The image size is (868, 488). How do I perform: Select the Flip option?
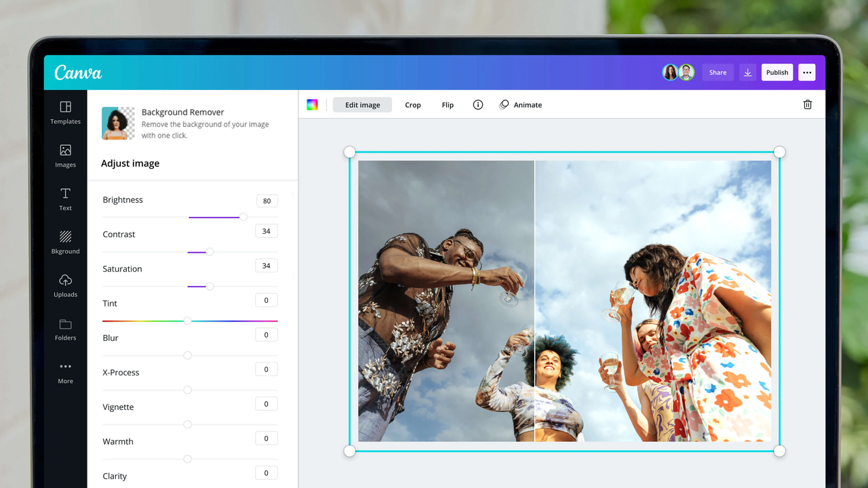448,104
